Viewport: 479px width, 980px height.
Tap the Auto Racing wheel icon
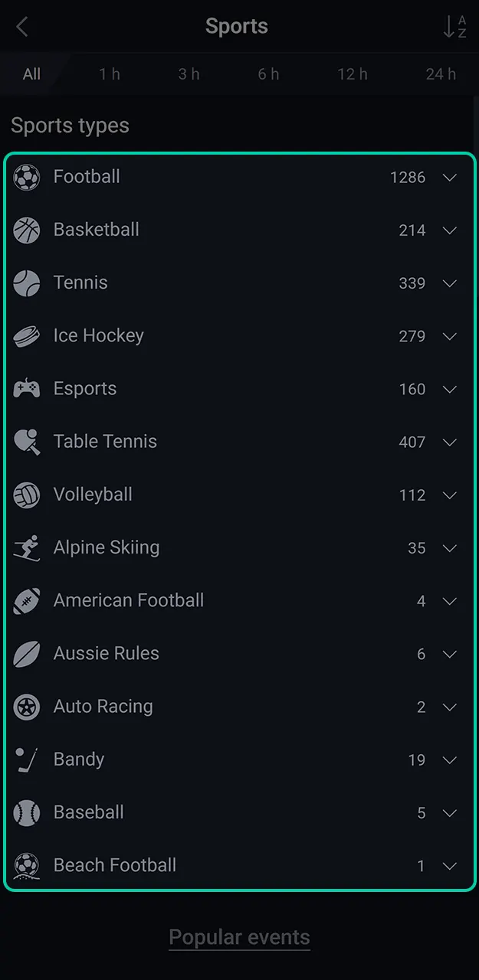(27, 707)
